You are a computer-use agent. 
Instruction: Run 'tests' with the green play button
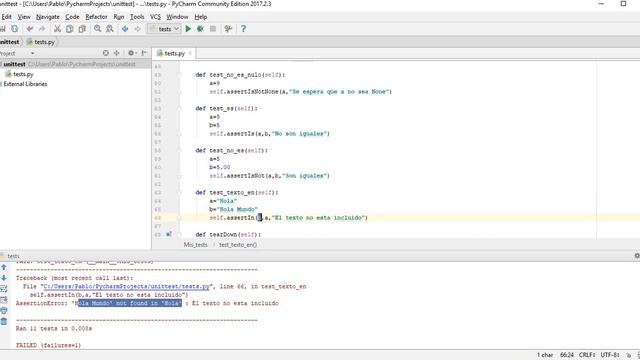pos(188,29)
